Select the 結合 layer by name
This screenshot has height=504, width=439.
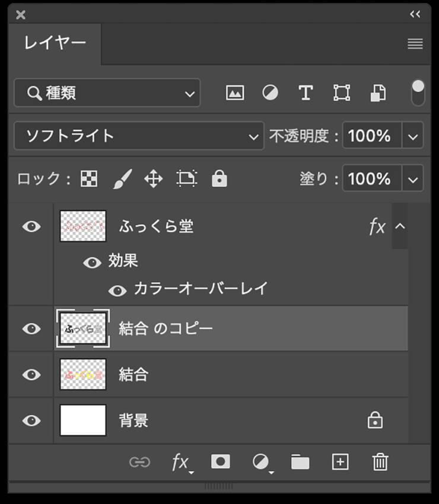(134, 375)
